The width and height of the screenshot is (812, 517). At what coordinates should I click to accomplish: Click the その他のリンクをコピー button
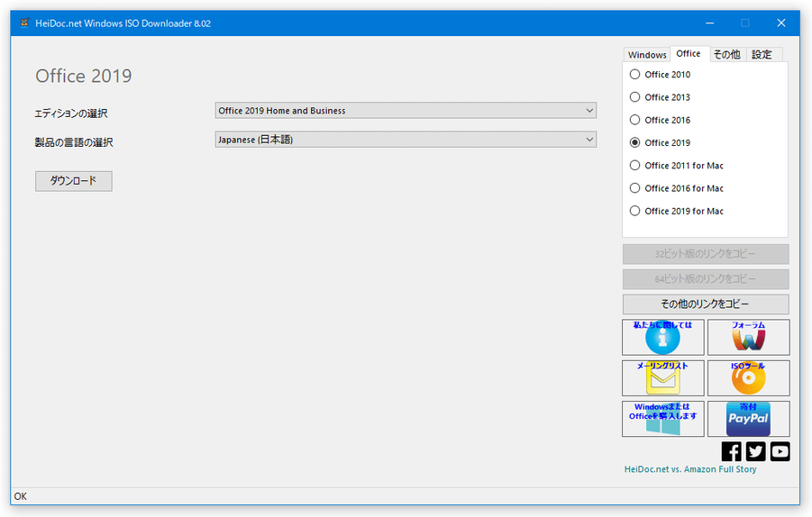tap(706, 304)
